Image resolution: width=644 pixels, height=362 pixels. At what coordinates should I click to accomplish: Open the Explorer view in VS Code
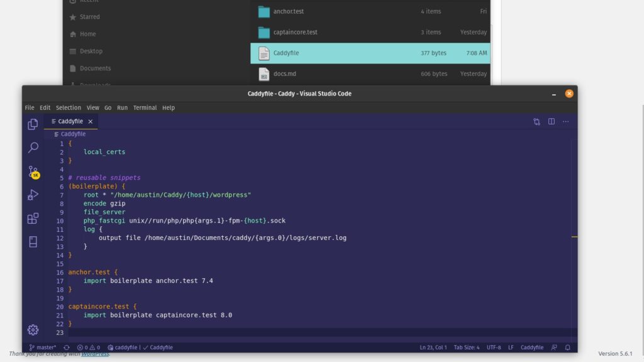33,124
